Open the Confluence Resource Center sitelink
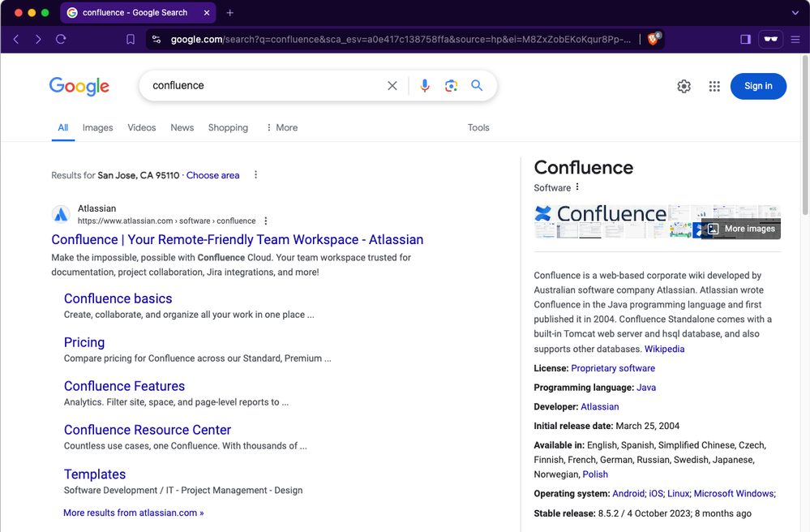This screenshot has width=810, height=532. point(148,430)
